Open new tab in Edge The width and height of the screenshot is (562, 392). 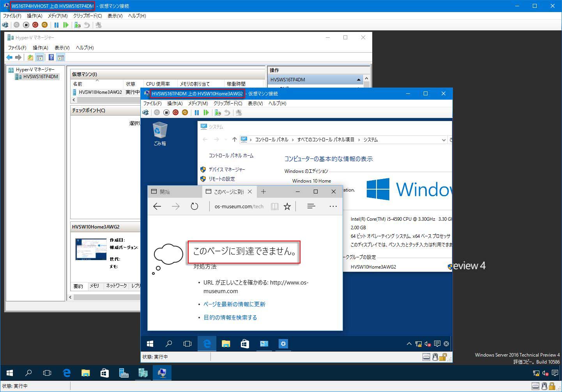[x=263, y=192]
